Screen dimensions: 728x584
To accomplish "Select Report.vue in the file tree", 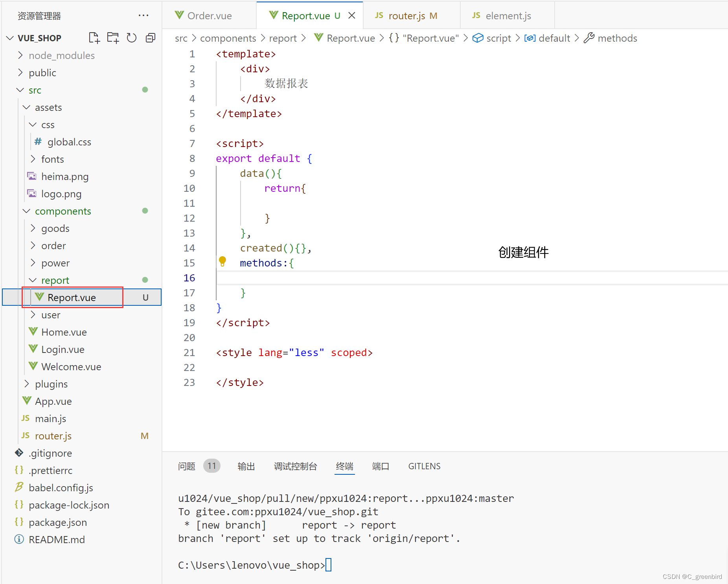I will (82, 297).
